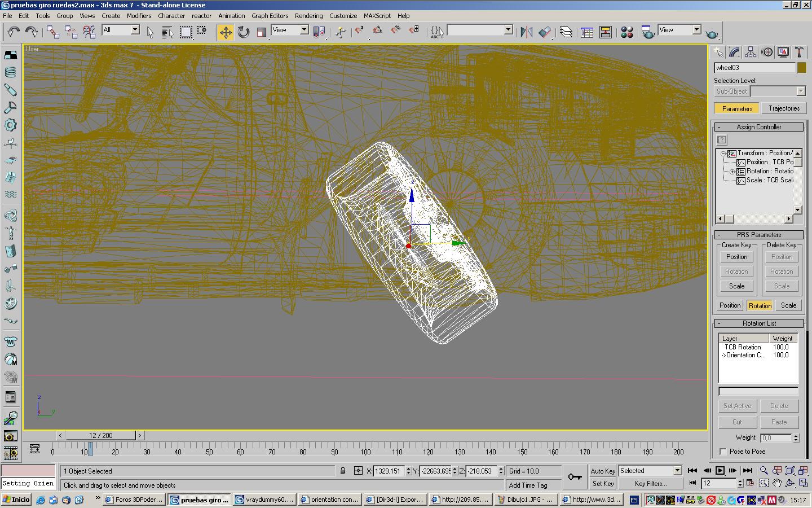Open the Modifiers menu

point(139,16)
